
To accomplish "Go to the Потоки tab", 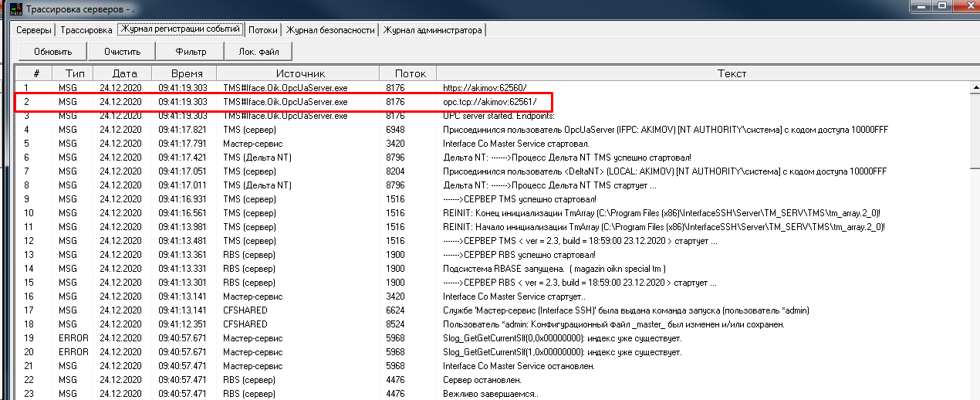I will [263, 30].
